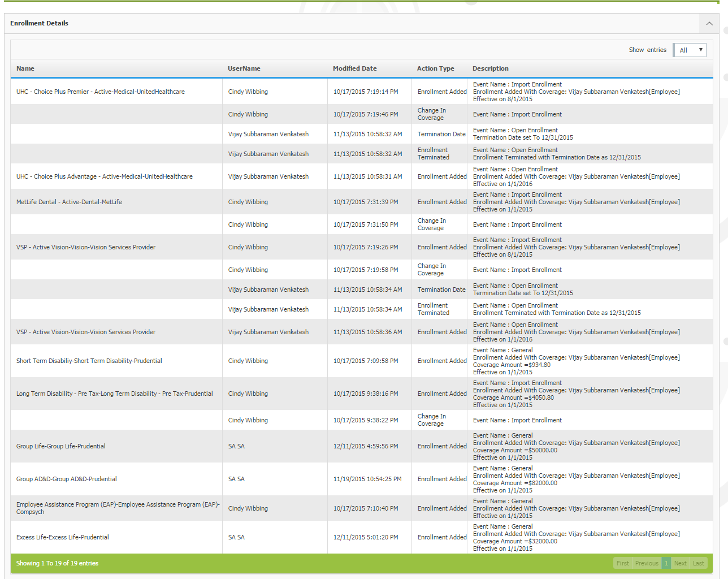Select Excess Life Prudential entry

pyautogui.click(x=62, y=537)
